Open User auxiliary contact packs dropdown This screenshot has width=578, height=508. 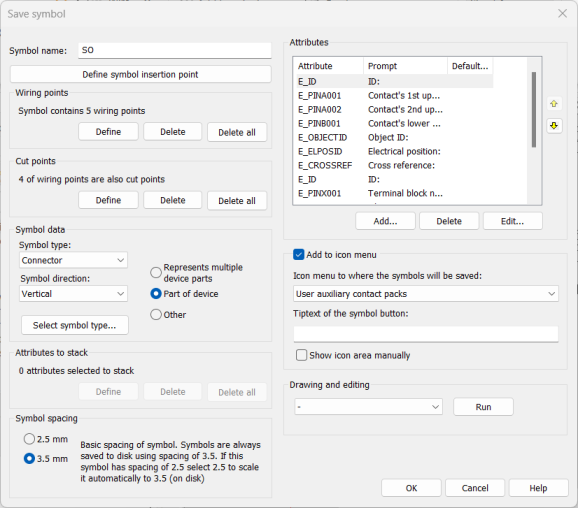tap(426, 294)
